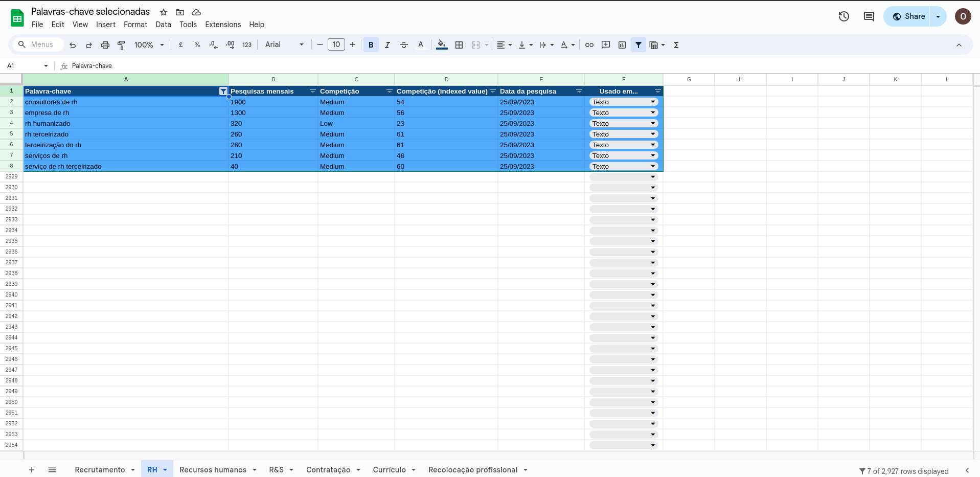Click the insert link icon
The image size is (980, 477).
click(x=589, y=45)
